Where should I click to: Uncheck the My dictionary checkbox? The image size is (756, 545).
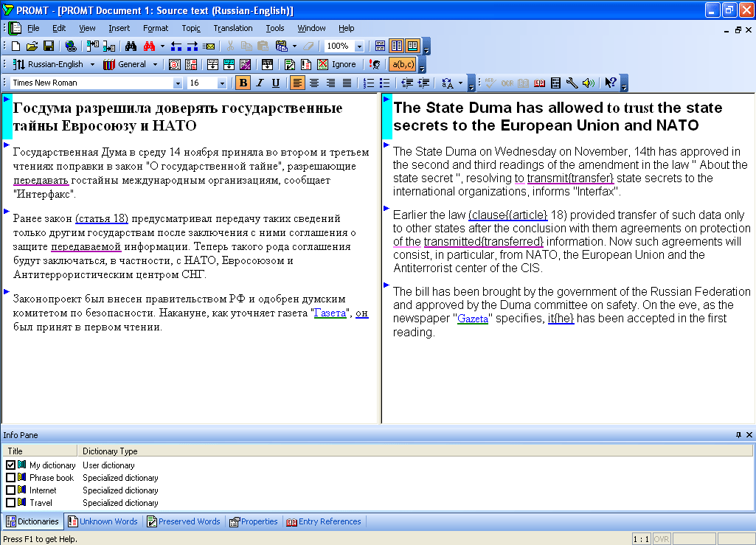(x=10, y=465)
